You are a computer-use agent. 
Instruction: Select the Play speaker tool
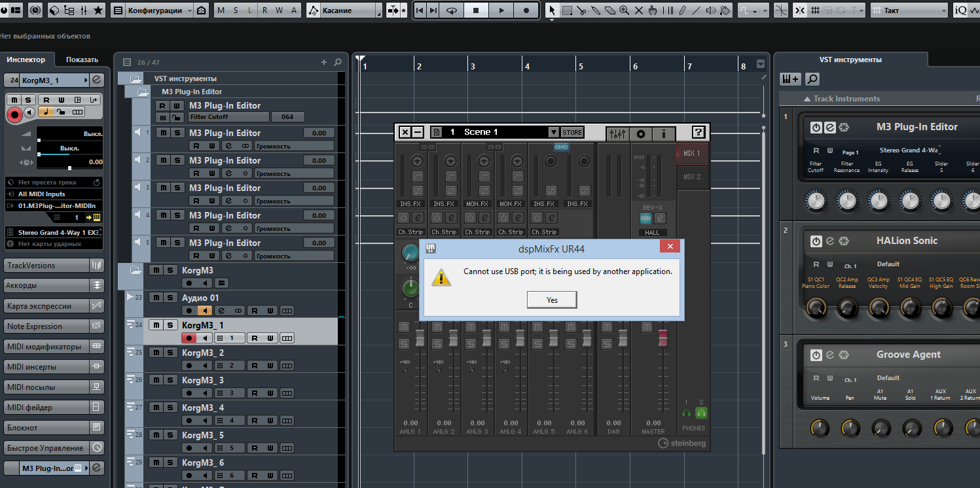(711, 10)
